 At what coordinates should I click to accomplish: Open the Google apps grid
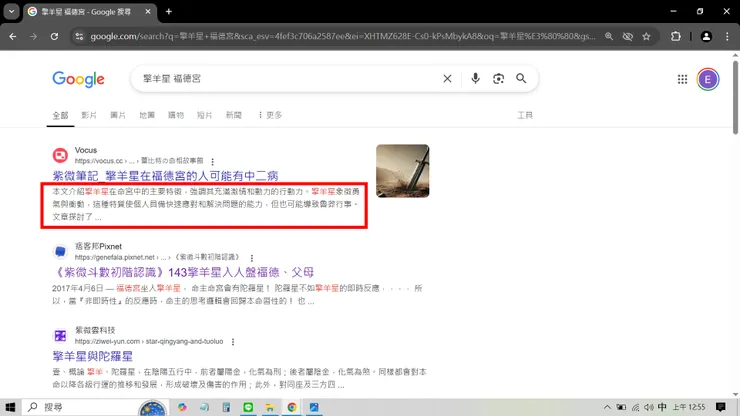[682, 79]
